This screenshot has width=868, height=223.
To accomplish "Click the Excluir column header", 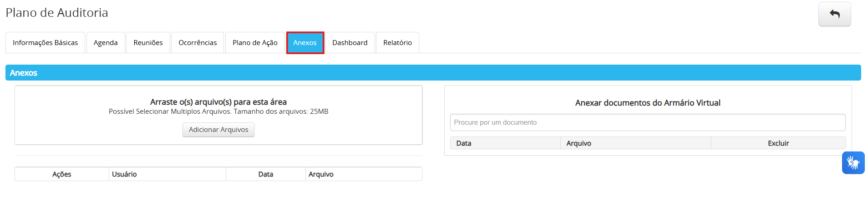I will [778, 143].
